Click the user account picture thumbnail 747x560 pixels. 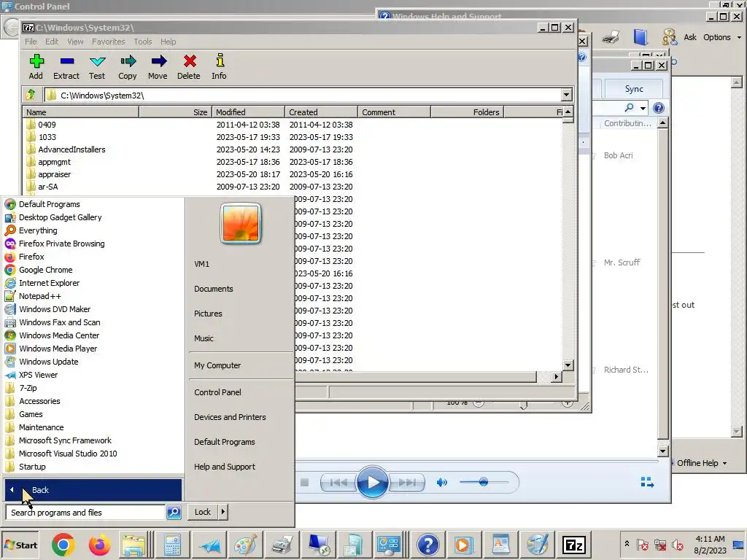(x=241, y=223)
